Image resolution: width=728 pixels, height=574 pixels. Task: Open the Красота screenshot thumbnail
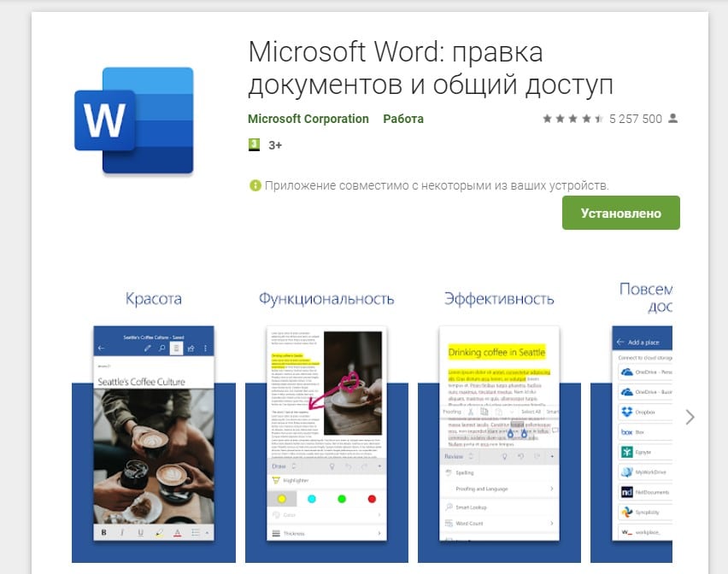coord(154,423)
